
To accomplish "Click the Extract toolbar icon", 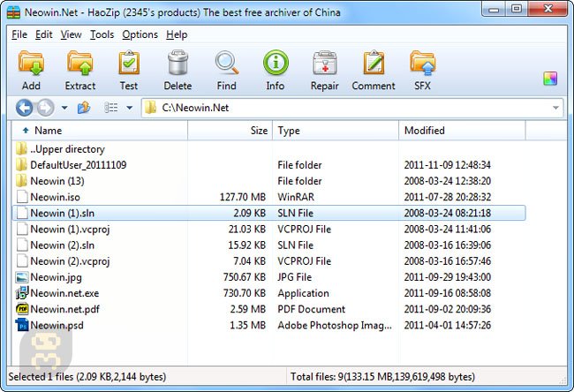I will coord(79,63).
